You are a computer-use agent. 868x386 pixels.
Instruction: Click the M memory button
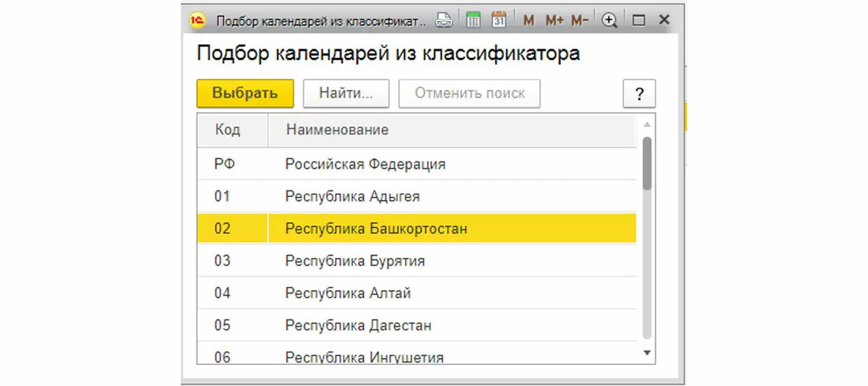tap(529, 21)
